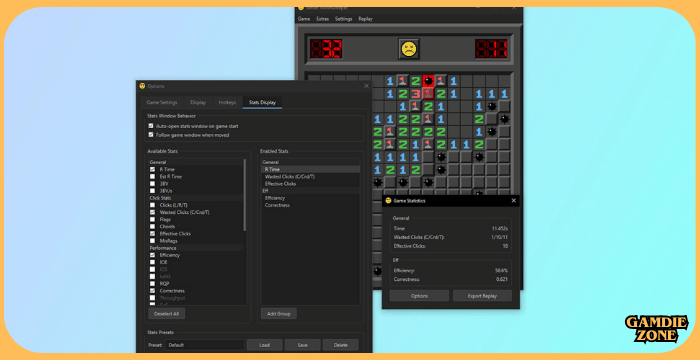
Task: Click the 1/10/11 wasted clicks value
Action: [x=500, y=237]
